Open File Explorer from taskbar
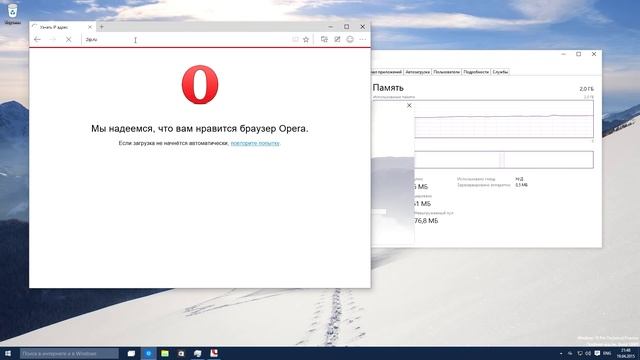640x360 pixels. pos(165,353)
